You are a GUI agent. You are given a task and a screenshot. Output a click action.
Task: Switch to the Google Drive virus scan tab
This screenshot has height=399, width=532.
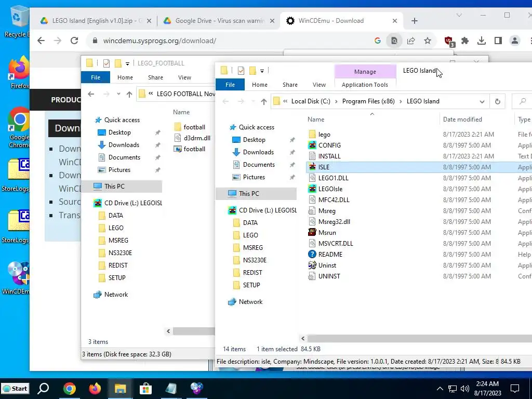[219, 21]
